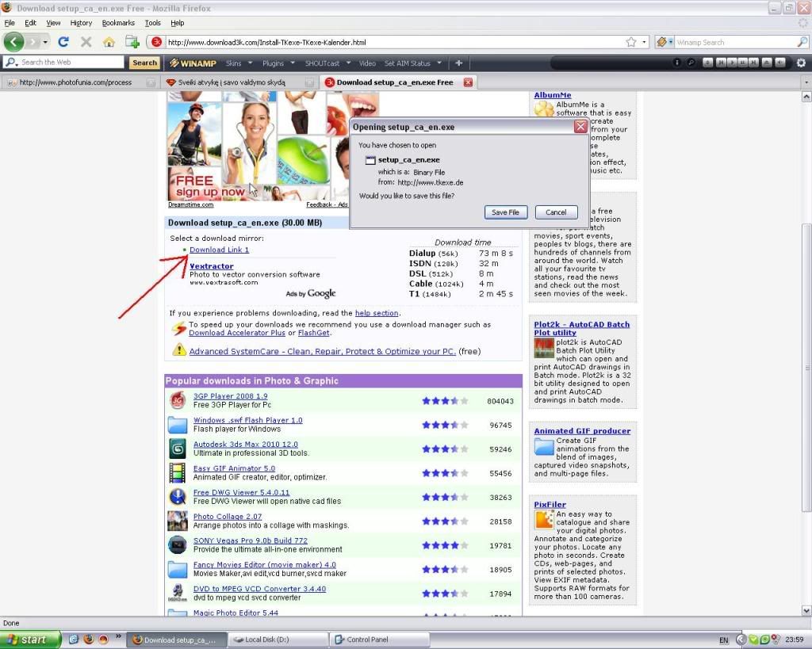Click the Winamp toolbar Play button
This screenshot has height=649, width=812.
pos(732,63)
